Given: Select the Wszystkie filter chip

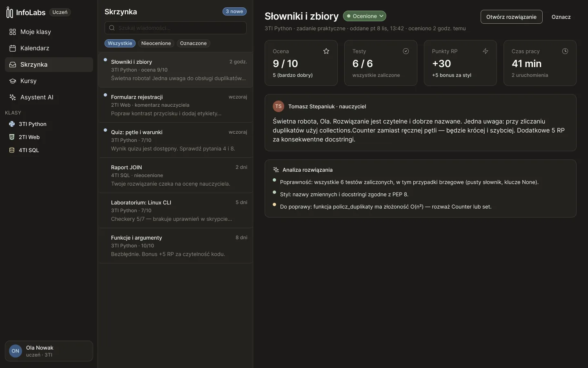Looking at the screenshot, I should click(x=120, y=43).
